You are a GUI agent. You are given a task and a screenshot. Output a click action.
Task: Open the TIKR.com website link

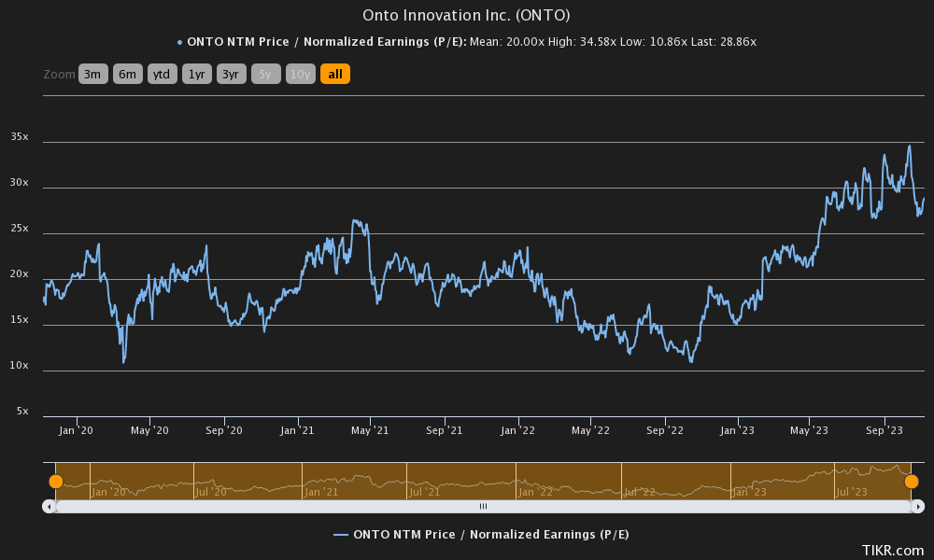(x=892, y=551)
